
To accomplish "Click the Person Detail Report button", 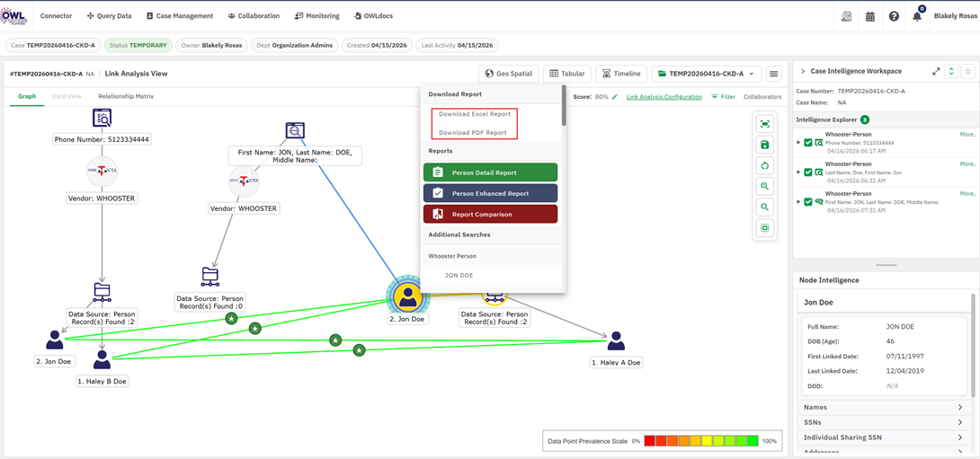I will coord(490,172).
